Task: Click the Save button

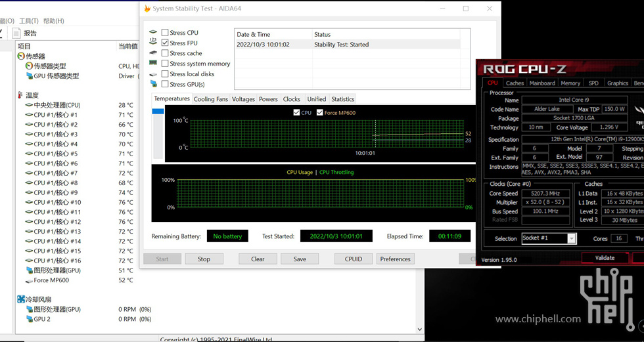Action: [300, 259]
